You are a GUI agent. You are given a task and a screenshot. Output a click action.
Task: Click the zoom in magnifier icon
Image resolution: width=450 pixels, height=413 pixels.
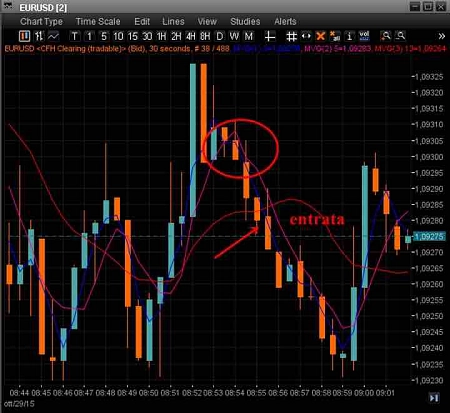[386, 36]
